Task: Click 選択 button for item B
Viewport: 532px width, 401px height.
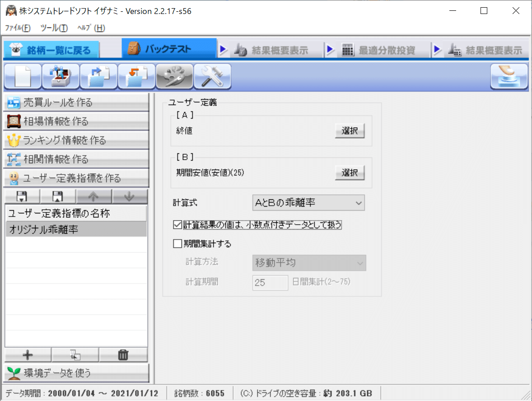Action: pos(350,173)
